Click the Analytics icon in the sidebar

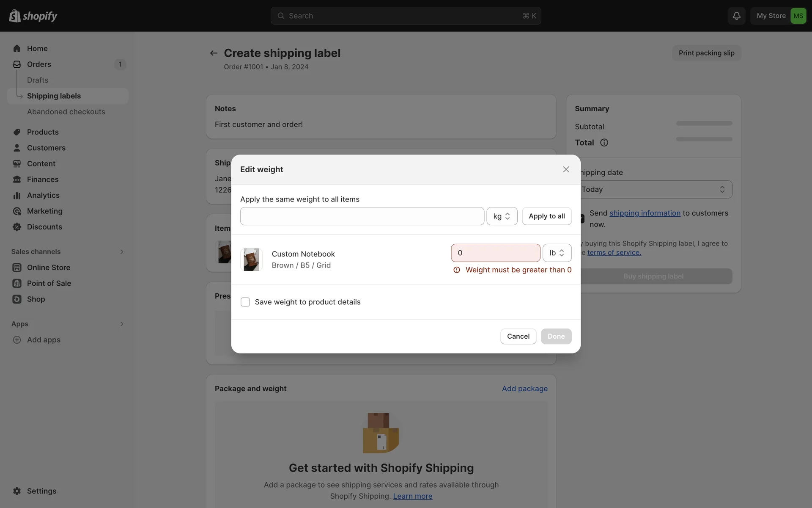click(x=17, y=195)
